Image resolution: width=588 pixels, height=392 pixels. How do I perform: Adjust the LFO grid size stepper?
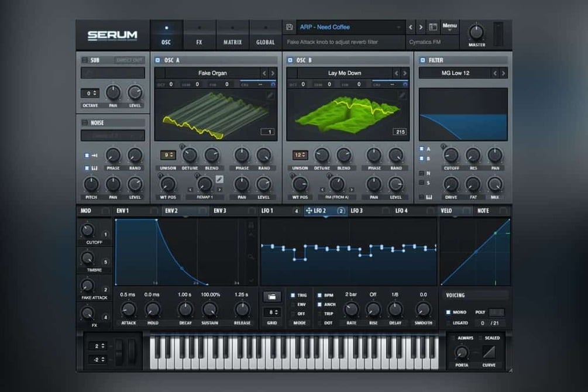(x=272, y=312)
